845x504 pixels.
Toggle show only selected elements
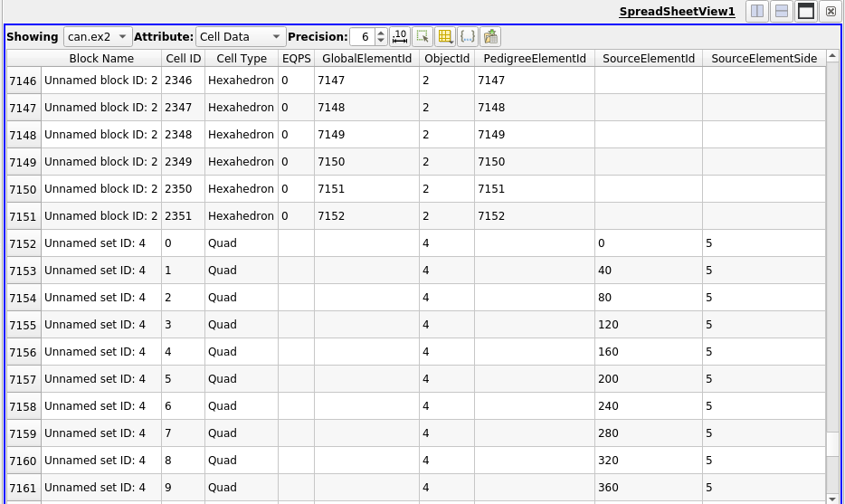422,37
